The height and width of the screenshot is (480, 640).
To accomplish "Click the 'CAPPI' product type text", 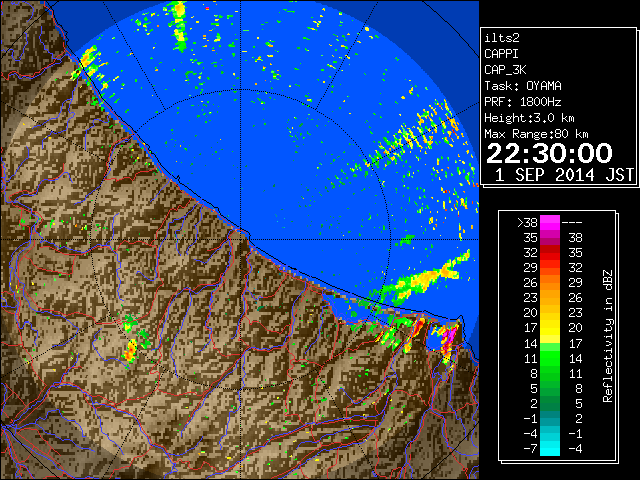I will (501, 54).
